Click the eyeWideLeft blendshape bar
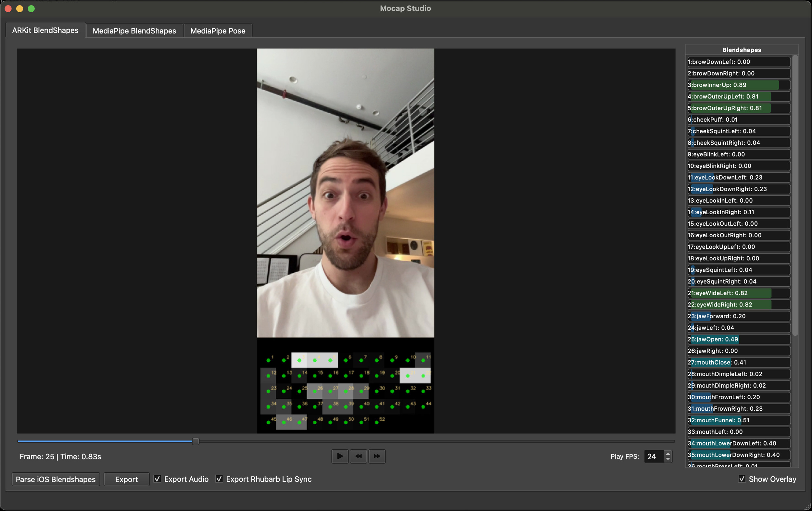 pyautogui.click(x=739, y=293)
